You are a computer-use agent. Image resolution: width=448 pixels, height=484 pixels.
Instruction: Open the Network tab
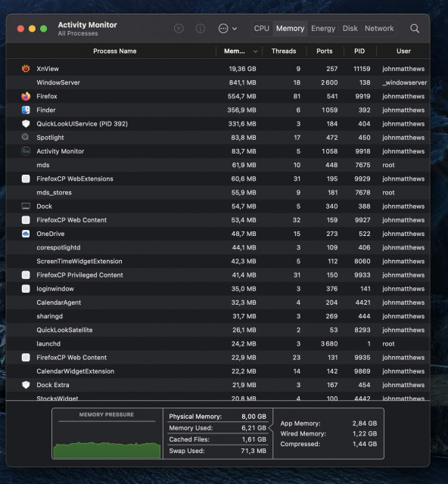click(x=379, y=29)
